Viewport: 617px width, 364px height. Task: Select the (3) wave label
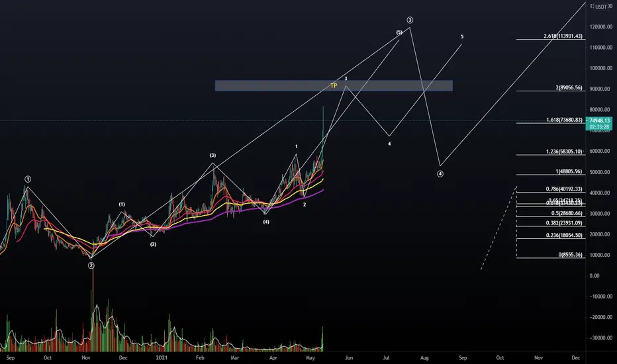[213, 156]
